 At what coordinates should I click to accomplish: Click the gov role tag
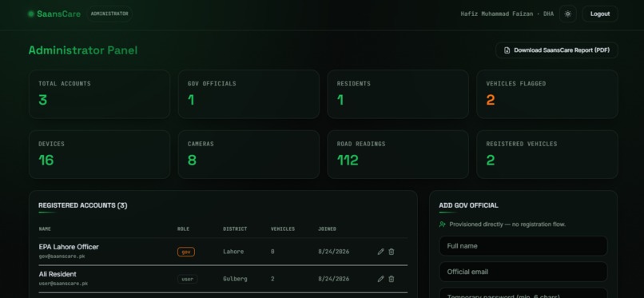[x=186, y=252]
